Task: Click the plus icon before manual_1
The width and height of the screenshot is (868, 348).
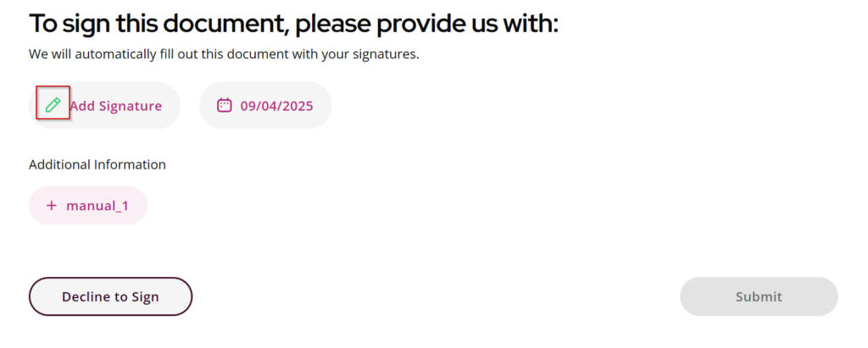Action: [x=52, y=206]
